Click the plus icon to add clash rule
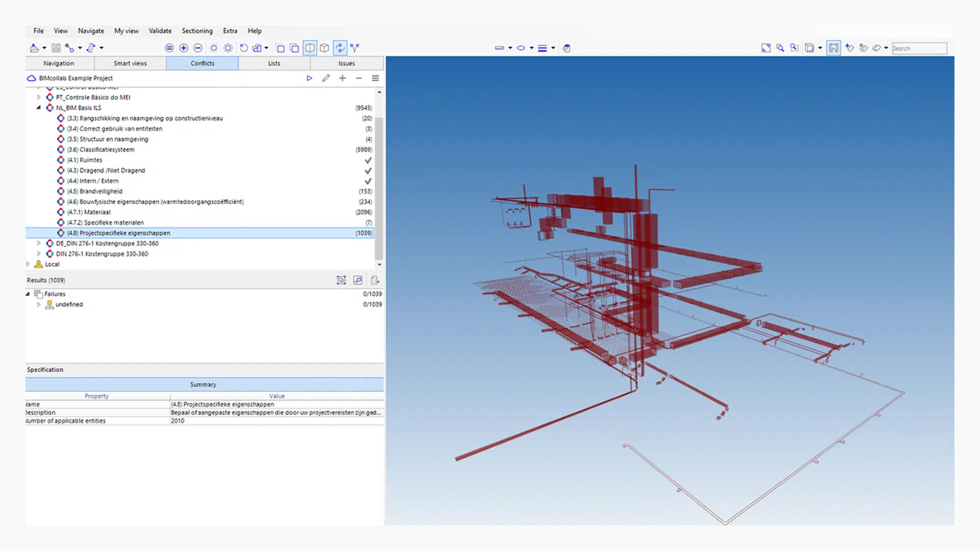This screenshot has width=980, height=551. [342, 78]
